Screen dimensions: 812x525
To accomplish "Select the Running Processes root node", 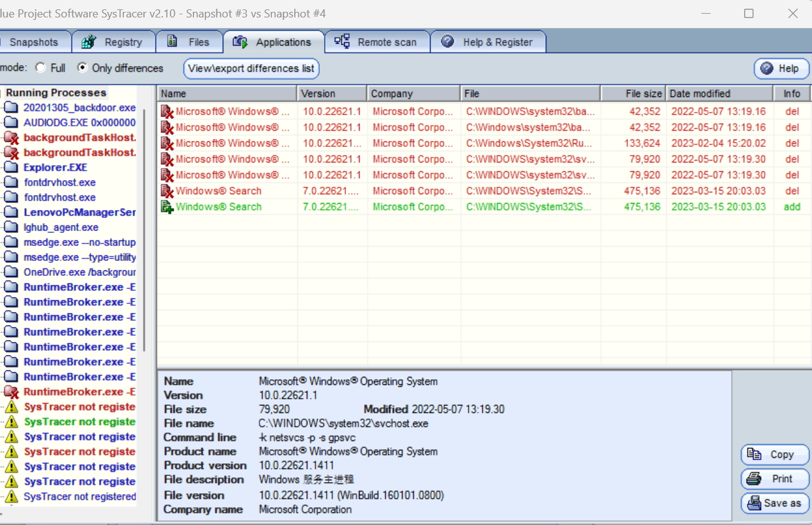I will [56, 93].
